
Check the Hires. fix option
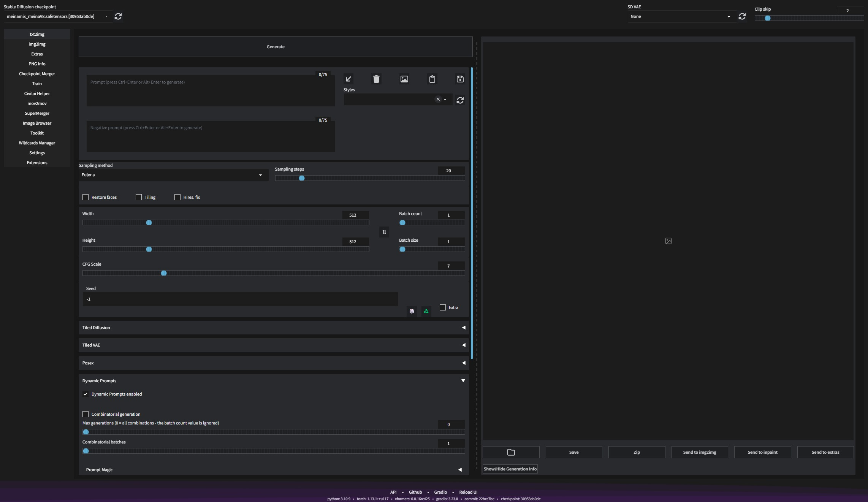177,197
